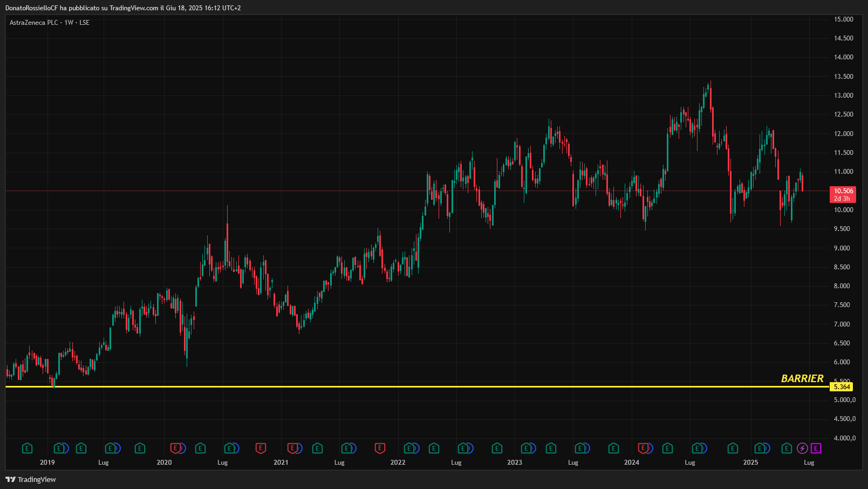Click the 6.500 price axis label
This screenshot has width=868, height=489.
pos(842,343)
